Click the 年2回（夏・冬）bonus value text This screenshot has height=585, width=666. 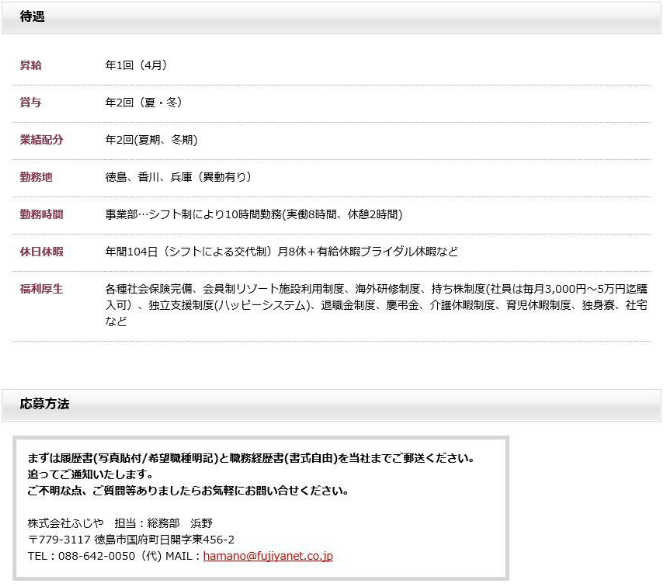[x=143, y=103]
